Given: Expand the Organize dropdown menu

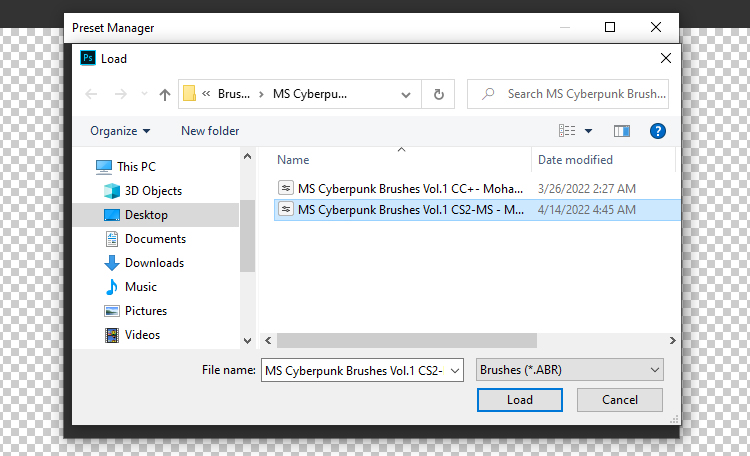Looking at the screenshot, I should point(120,131).
